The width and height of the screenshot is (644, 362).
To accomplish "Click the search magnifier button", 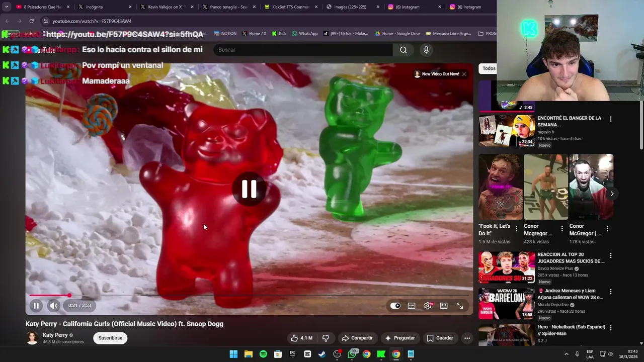I will [x=404, y=50].
